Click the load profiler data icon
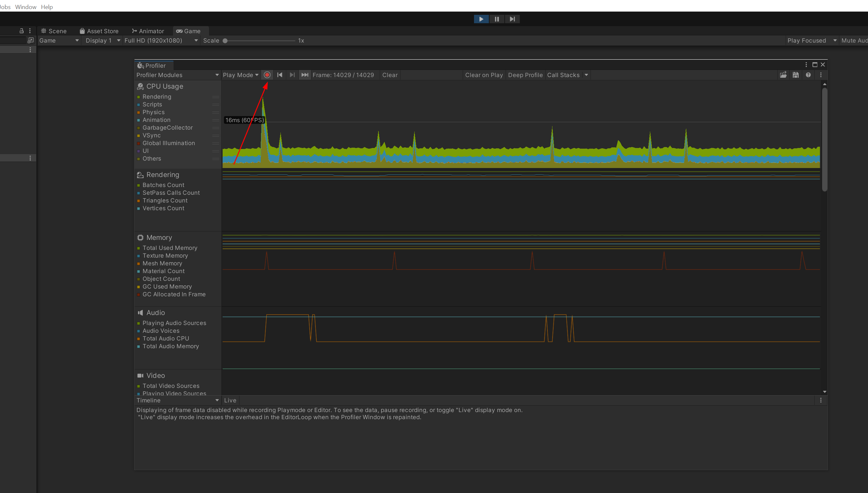This screenshot has height=493, width=868. click(783, 75)
